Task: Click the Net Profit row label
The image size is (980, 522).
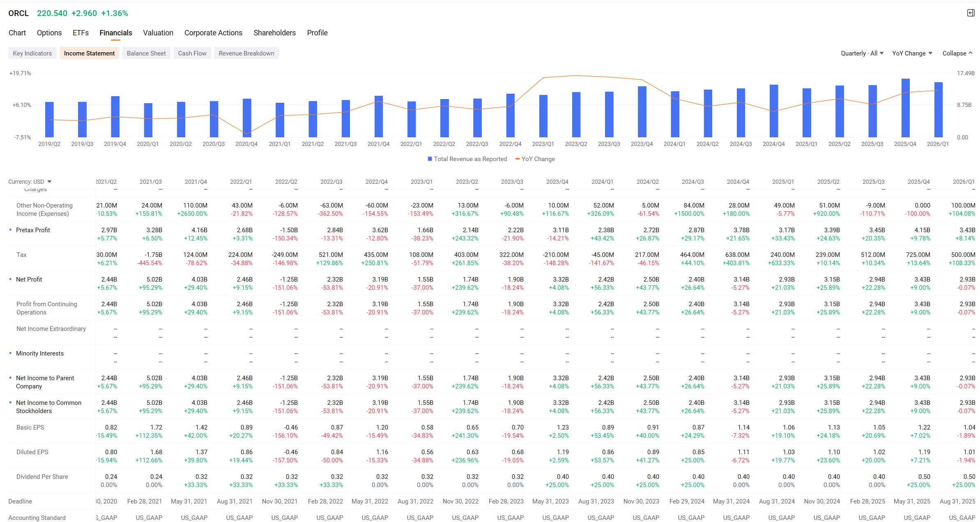Action: coord(29,279)
